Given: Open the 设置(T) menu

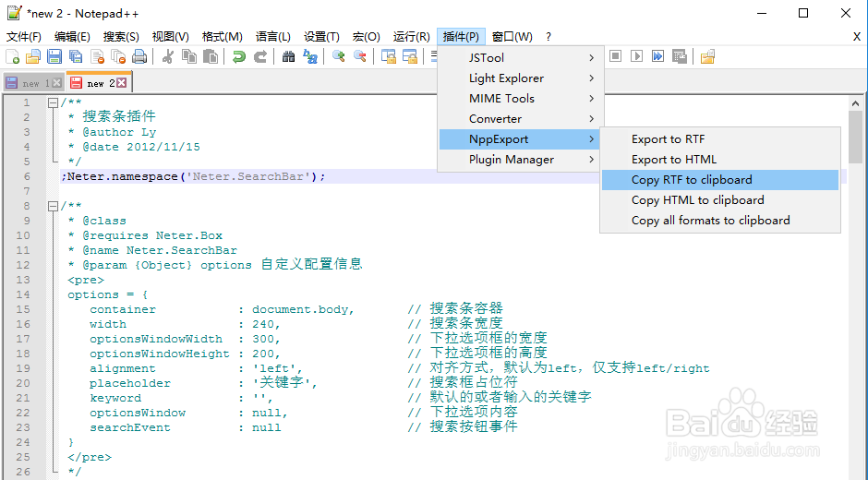Looking at the screenshot, I should (321, 37).
